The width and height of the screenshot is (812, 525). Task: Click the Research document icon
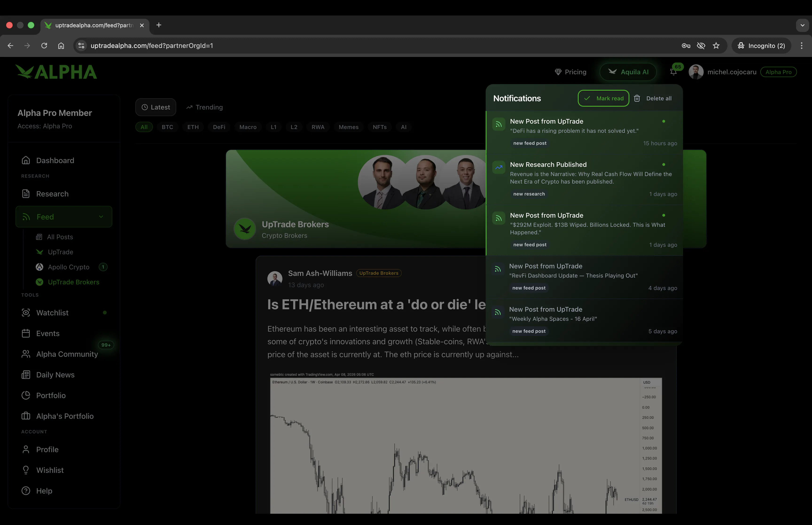tap(26, 194)
